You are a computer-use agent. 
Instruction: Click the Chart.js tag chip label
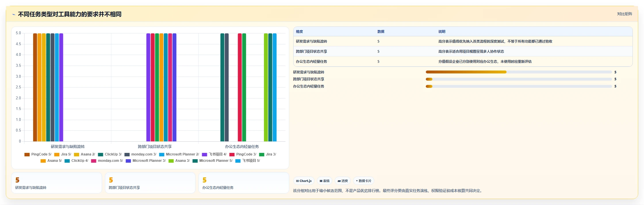306,181
